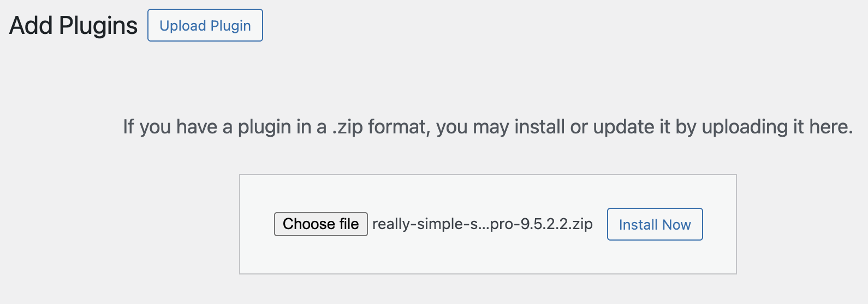Open the file picker with Choose file

coord(320,224)
